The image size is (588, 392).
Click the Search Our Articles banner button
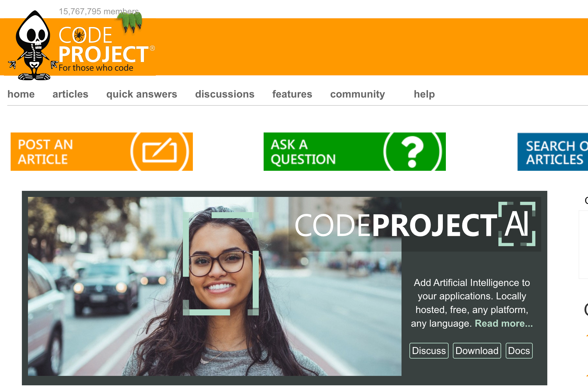pos(553,152)
